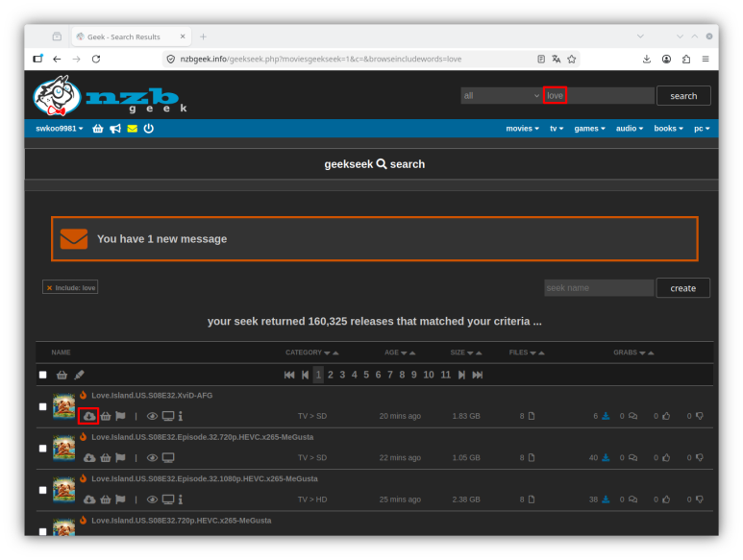Open the yellow messages envelope icon

pos(133,129)
